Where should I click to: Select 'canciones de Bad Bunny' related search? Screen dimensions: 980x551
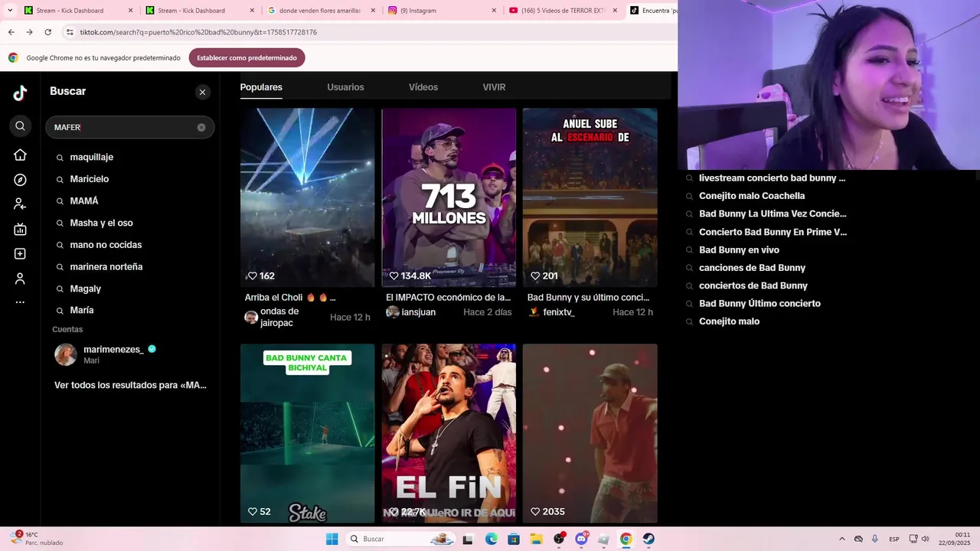click(752, 268)
